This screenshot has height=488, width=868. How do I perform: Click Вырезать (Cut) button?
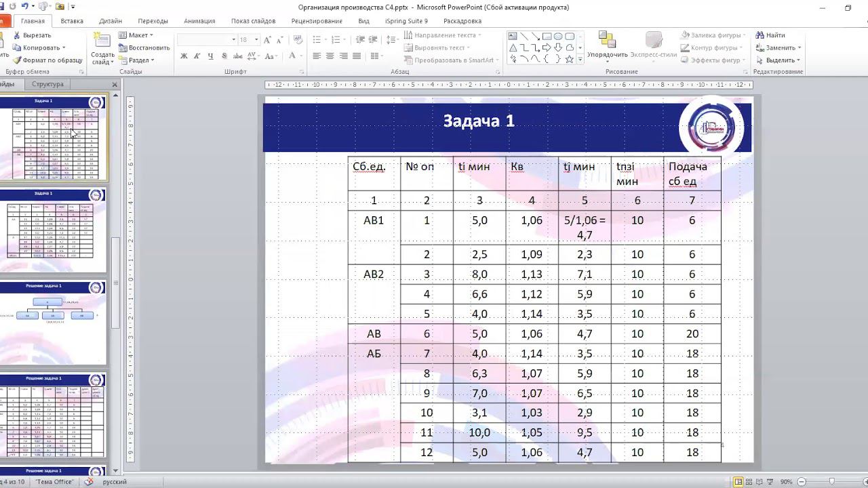tap(32, 35)
